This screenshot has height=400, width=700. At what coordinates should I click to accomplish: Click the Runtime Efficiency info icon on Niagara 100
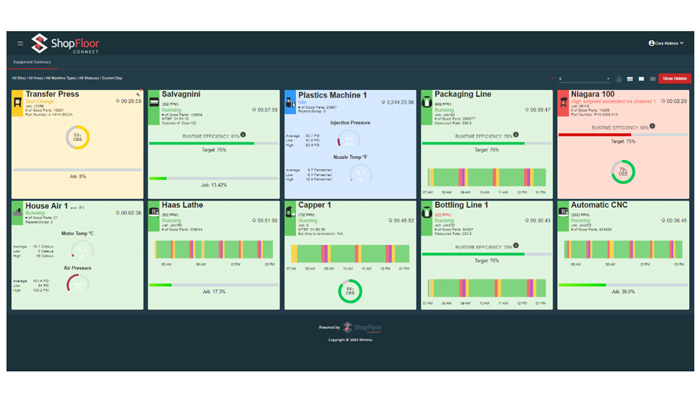click(652, 127)
